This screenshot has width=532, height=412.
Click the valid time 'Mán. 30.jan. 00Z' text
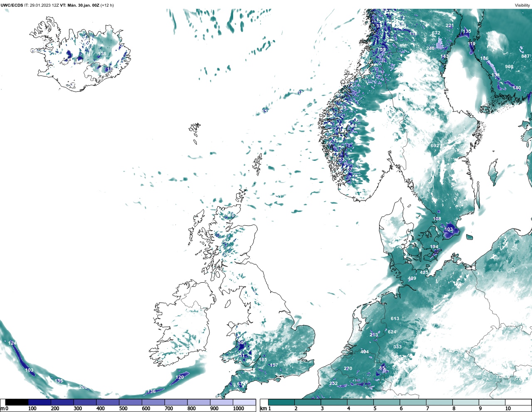tap(84, 5)
